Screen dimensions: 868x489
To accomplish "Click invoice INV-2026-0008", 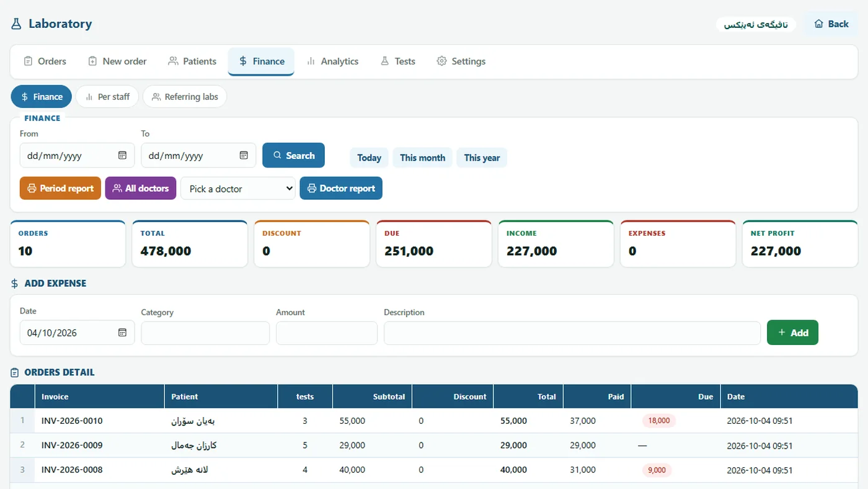I will point(72,470).
